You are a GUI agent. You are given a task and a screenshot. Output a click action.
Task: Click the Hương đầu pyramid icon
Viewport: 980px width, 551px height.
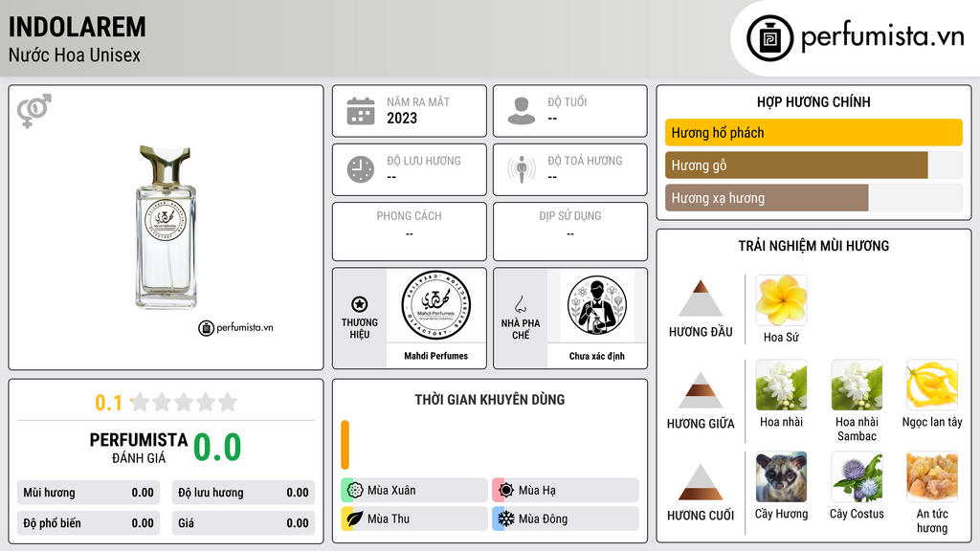click(701, 298)
